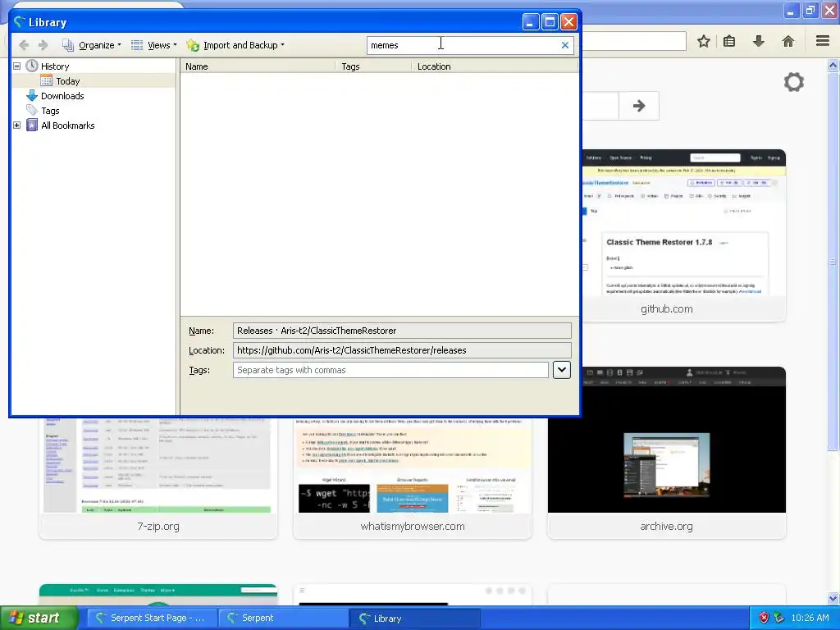
Task: Click the All Bookmarks star icon
Action: [x=32, y=126]
